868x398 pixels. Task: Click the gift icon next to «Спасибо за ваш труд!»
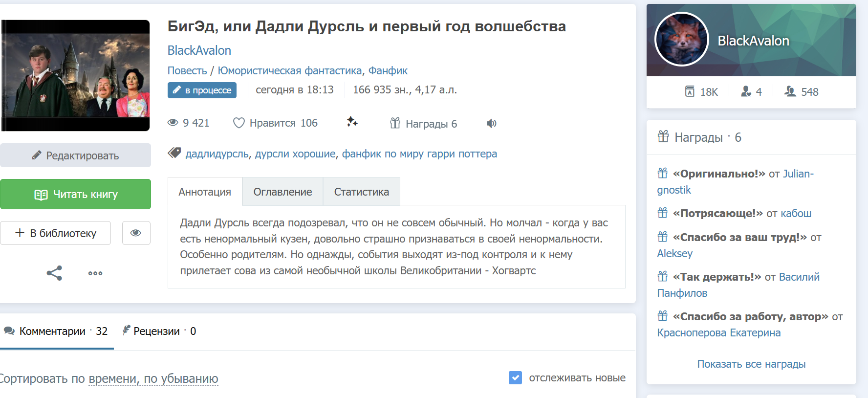663,237
